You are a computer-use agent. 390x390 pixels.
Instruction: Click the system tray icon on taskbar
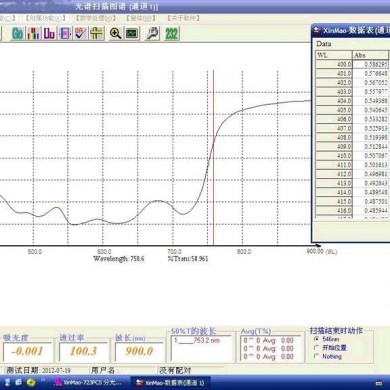point(379,383)
